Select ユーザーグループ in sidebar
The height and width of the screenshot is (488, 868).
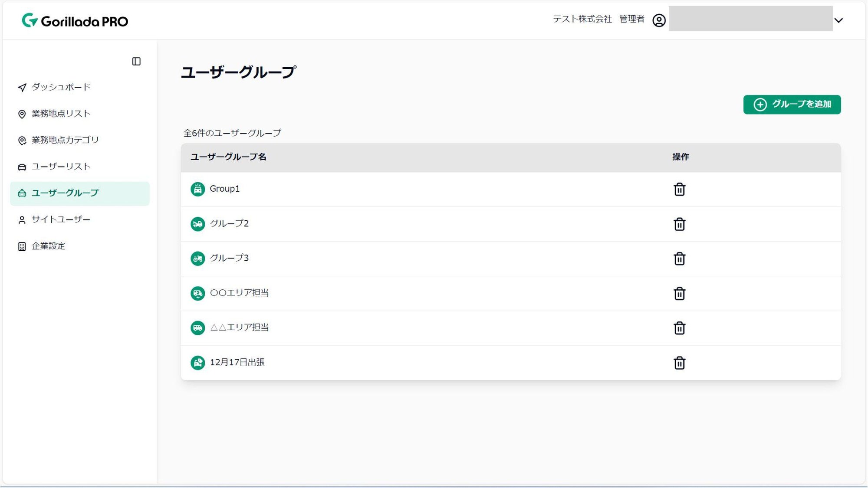pyautogui.click(x=79, y=193)
